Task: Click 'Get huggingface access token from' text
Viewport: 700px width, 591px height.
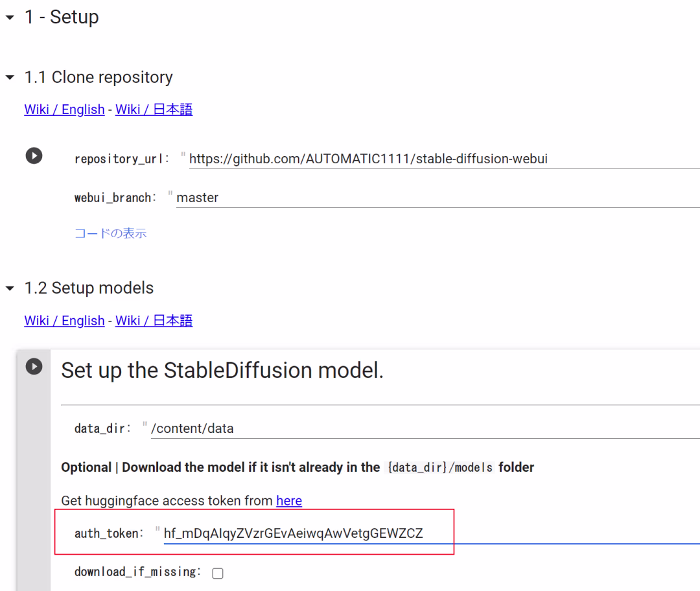Action: click(167, 501)
